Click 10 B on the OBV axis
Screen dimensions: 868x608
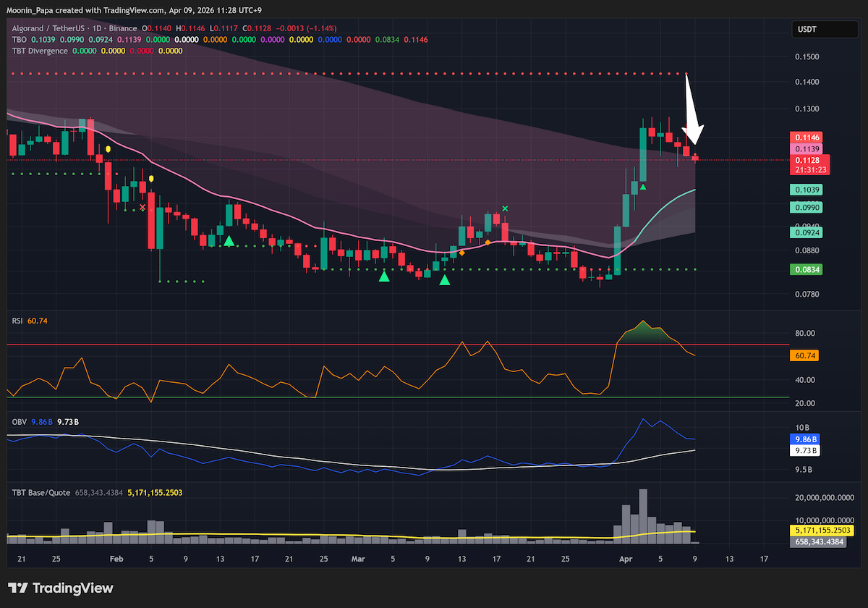coord(804,428)
